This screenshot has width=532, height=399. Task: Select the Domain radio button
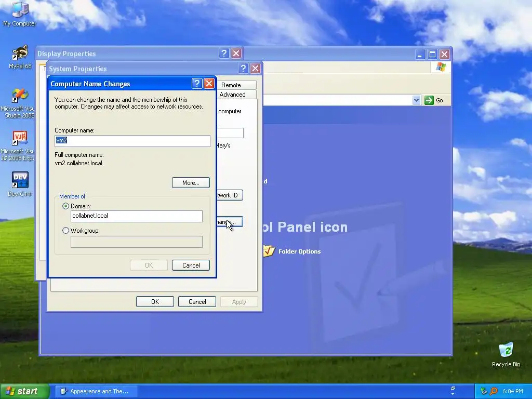(66, 206)
